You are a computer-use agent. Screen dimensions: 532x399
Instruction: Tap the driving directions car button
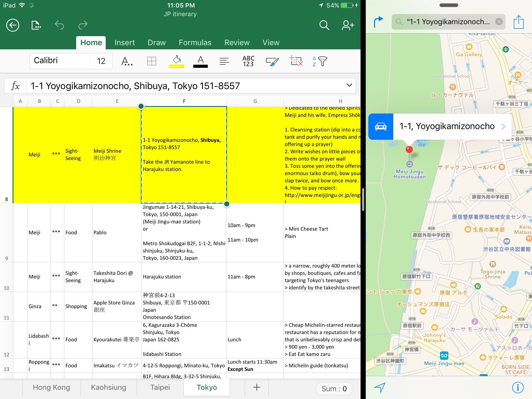pos(381,127)
